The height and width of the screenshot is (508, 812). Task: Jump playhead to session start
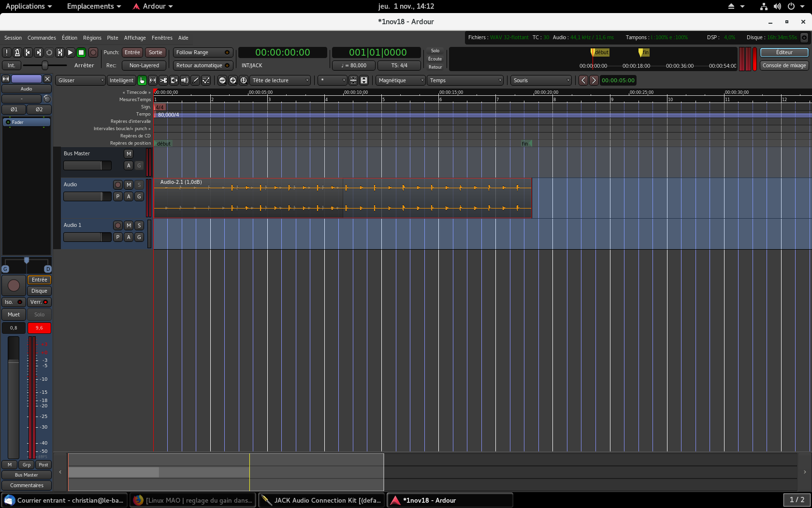pos(28,52)
